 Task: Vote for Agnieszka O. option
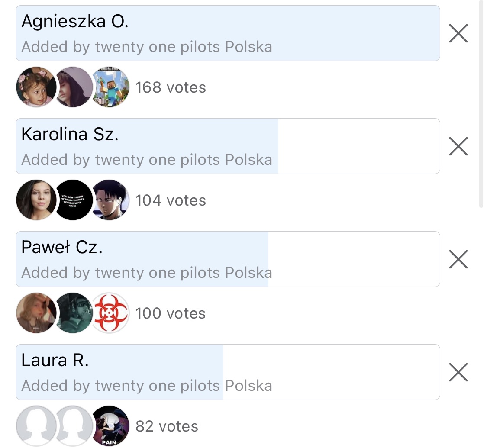pos(228,33)
